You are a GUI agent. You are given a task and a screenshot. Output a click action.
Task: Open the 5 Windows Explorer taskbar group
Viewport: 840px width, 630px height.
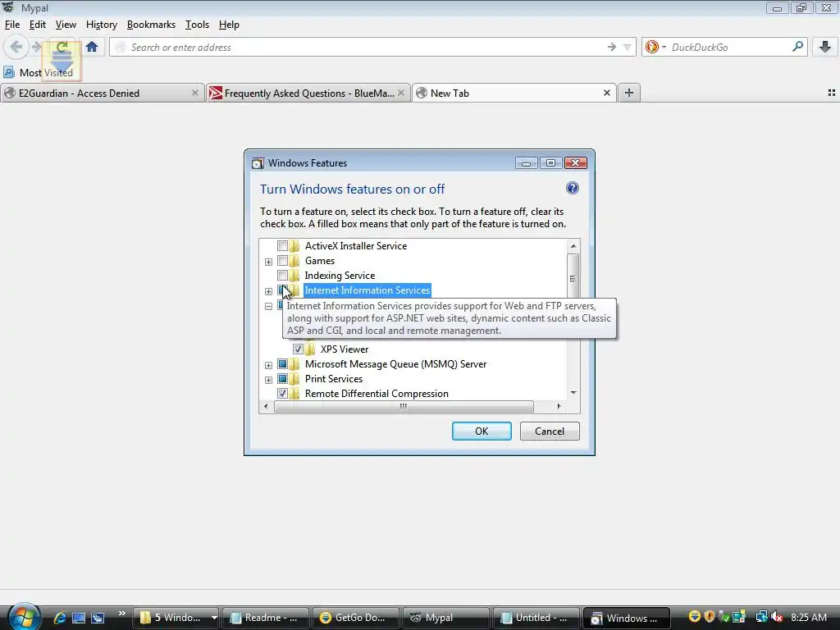pos(176,618)
